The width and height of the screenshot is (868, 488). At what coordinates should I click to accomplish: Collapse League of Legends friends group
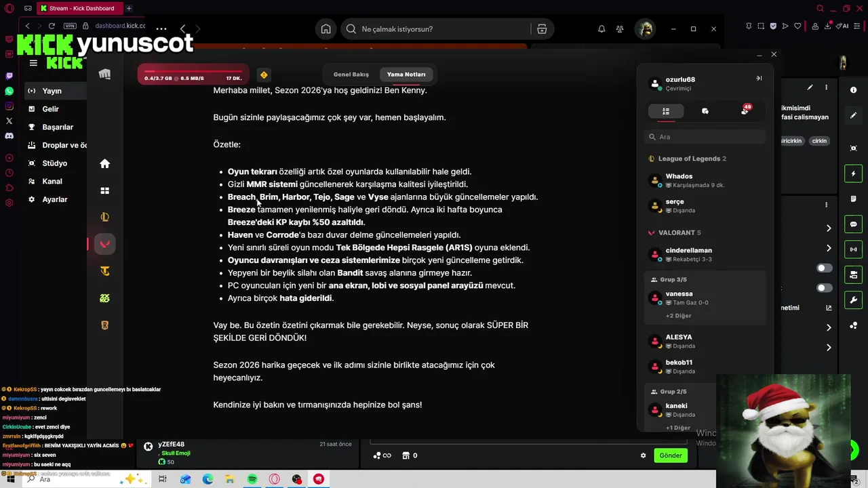tap(688, 159)
